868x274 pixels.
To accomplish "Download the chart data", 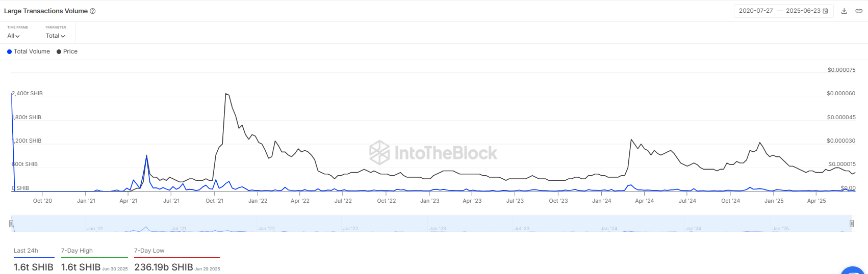I will [844, 11].
